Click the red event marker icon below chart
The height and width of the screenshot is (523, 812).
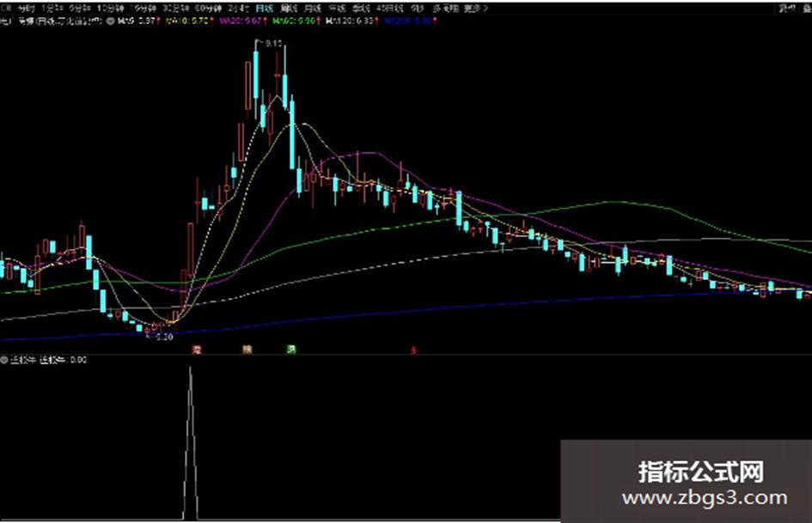click(197, 350)
